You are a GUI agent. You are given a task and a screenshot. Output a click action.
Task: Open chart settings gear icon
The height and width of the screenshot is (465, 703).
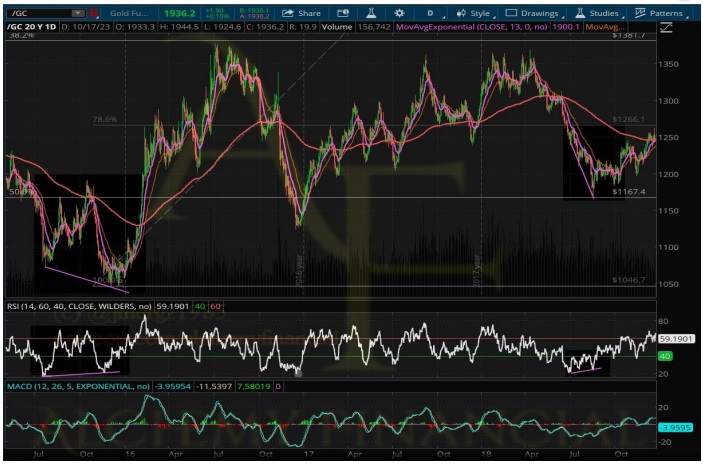coord(399,13)
